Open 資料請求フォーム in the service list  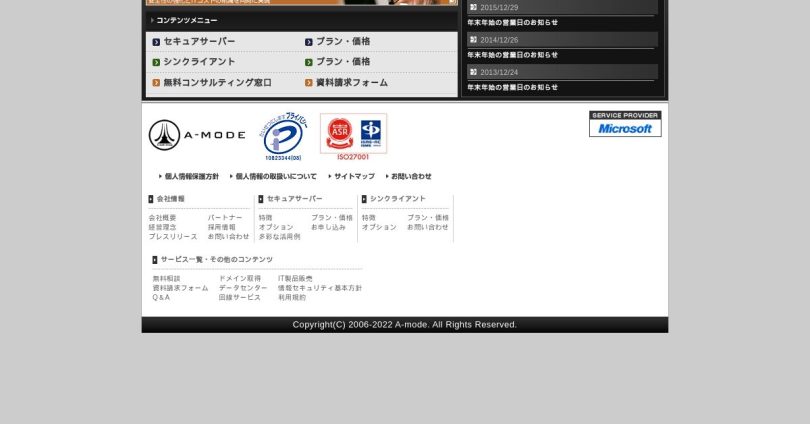pyautogui.click(x=180, y=288)
